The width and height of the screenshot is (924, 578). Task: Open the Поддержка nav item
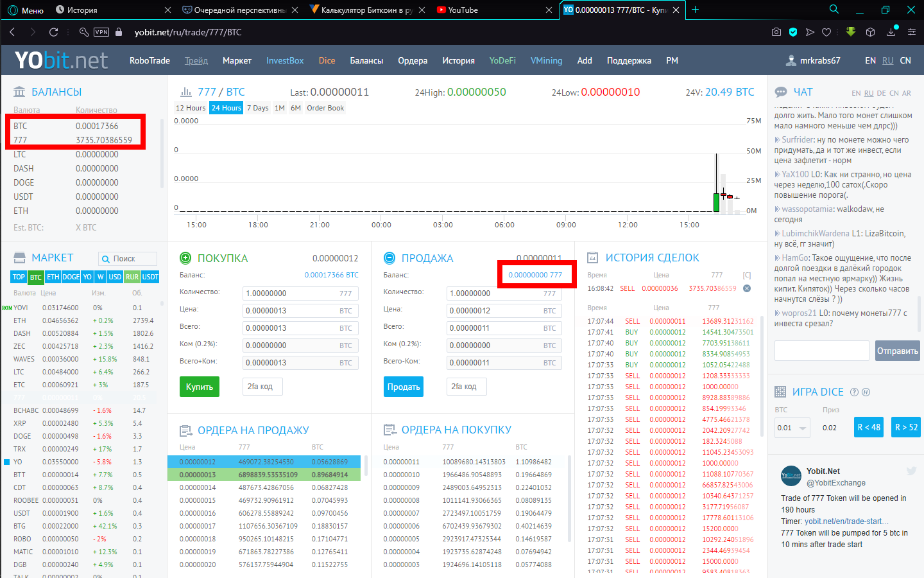point(629,60)
